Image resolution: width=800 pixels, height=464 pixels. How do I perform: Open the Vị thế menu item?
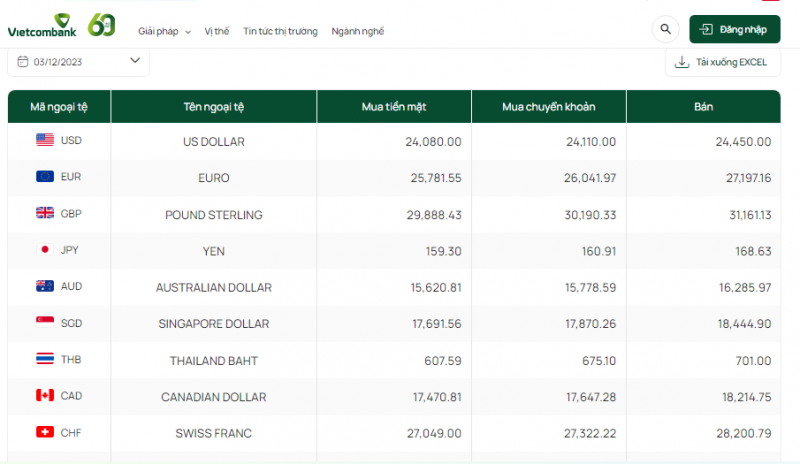[216, 31]
